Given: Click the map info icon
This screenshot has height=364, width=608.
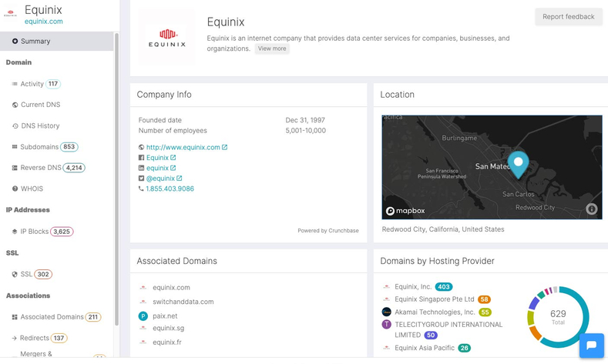Looking at the screenshot, I should coord(591,209).
